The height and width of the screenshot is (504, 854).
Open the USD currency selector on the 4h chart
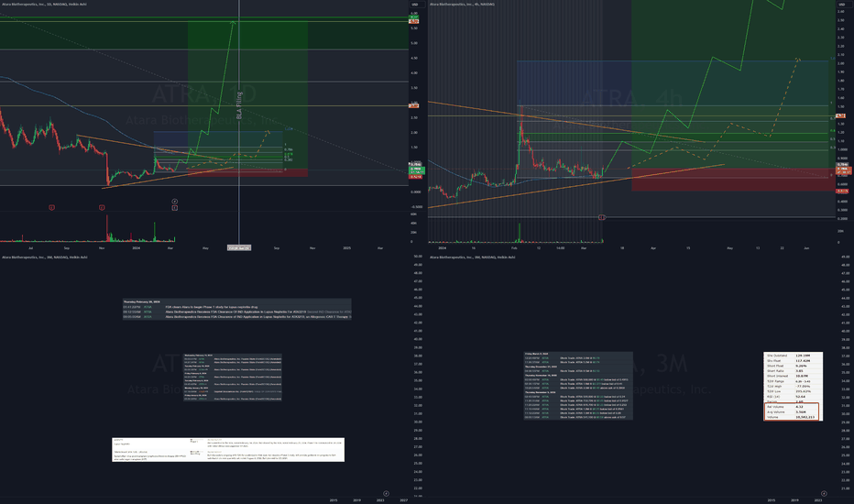[x=841, y=5]
